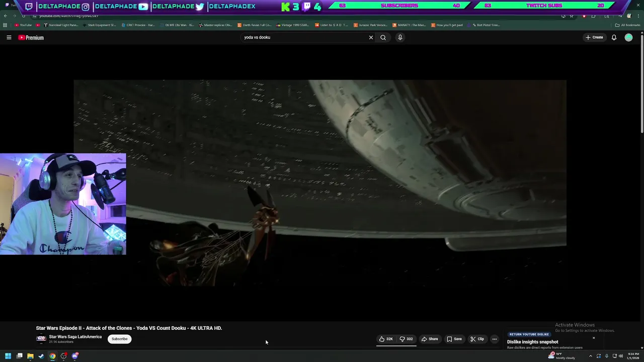Open the Nanoleaf Light Panel bookmark

(x=61, y=25)
